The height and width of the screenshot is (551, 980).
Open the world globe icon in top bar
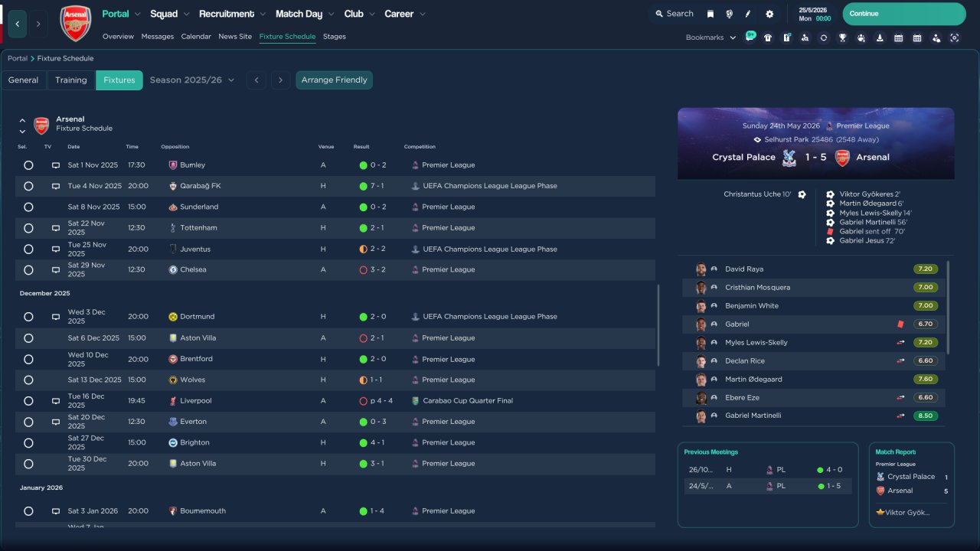point(729,14)
